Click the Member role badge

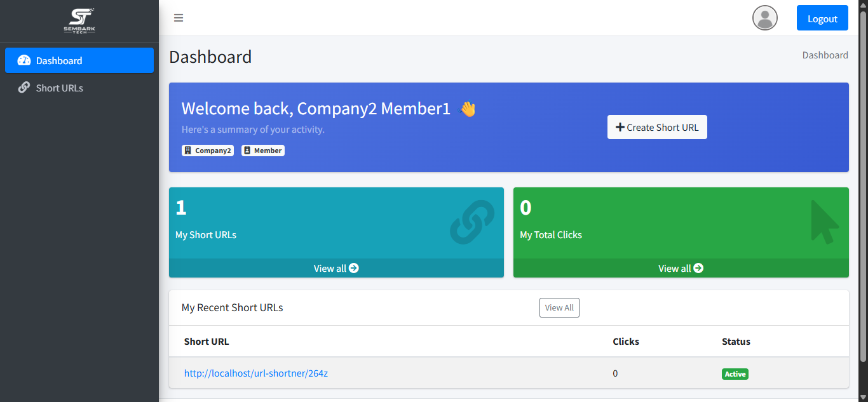pyautogui.click(x=263, y=151)
